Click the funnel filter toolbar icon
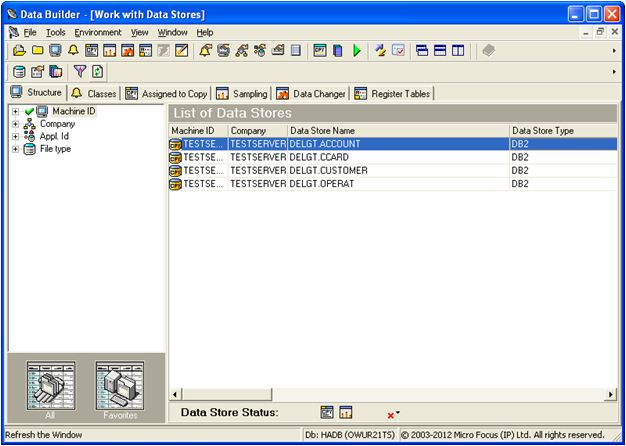 (x=80, y=72)
